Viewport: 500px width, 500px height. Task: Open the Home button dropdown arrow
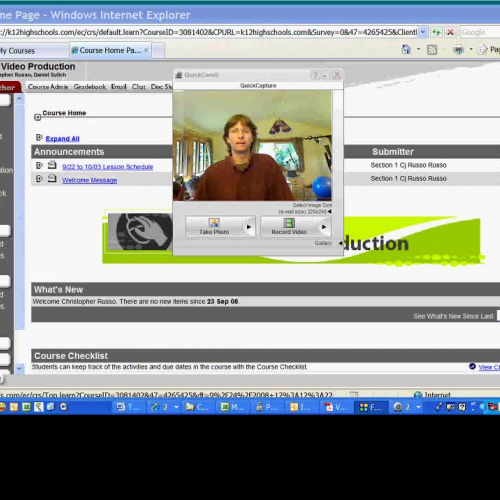(x=418, y=50)
